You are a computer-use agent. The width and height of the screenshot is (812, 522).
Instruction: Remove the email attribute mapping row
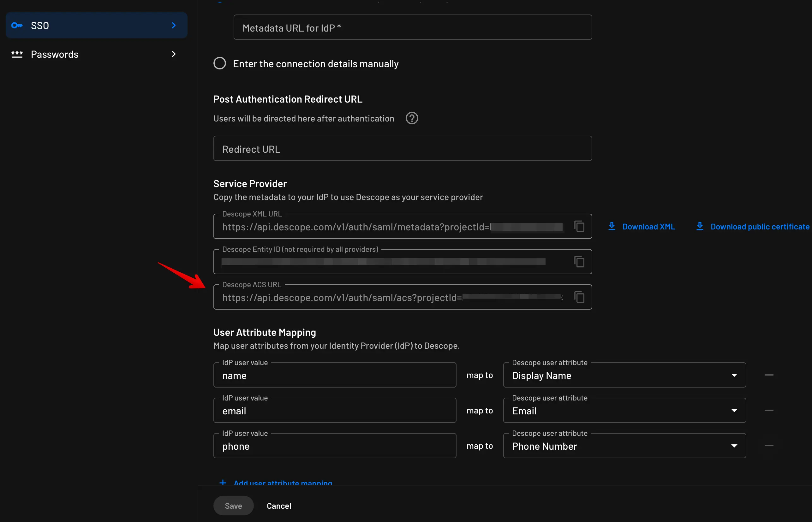(x=769, y=410)
